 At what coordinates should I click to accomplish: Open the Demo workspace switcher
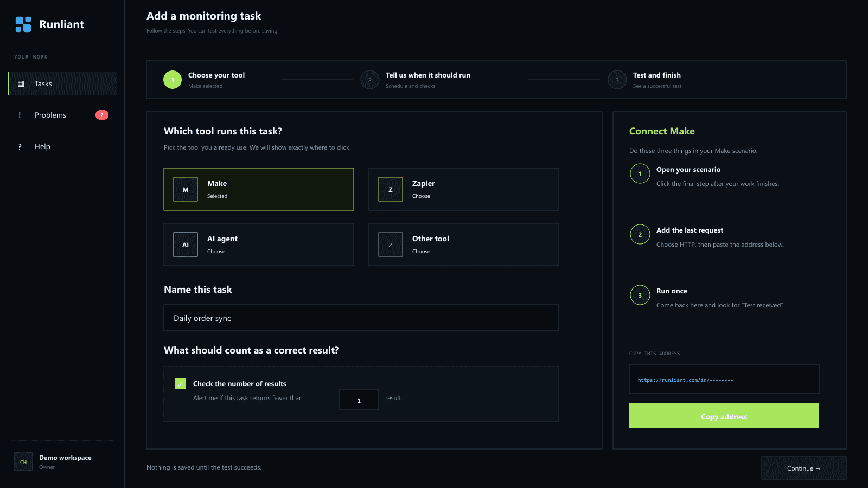tap(62, 462)
